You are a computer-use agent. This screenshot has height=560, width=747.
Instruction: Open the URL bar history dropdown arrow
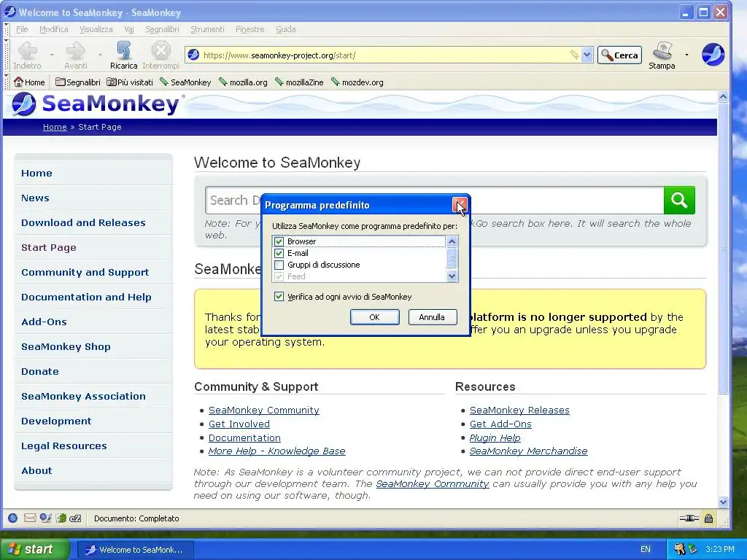[587, 55]
